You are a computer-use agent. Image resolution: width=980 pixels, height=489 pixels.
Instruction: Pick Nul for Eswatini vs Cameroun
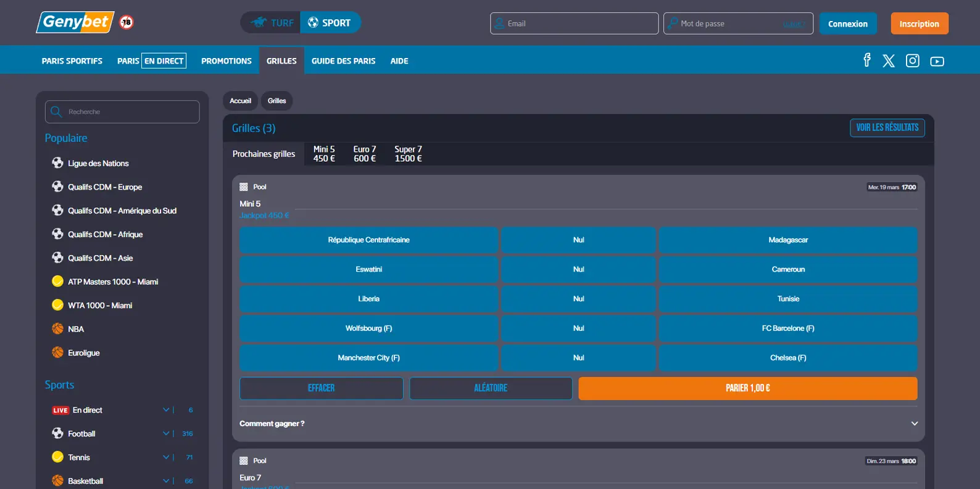tap(578, 269)
